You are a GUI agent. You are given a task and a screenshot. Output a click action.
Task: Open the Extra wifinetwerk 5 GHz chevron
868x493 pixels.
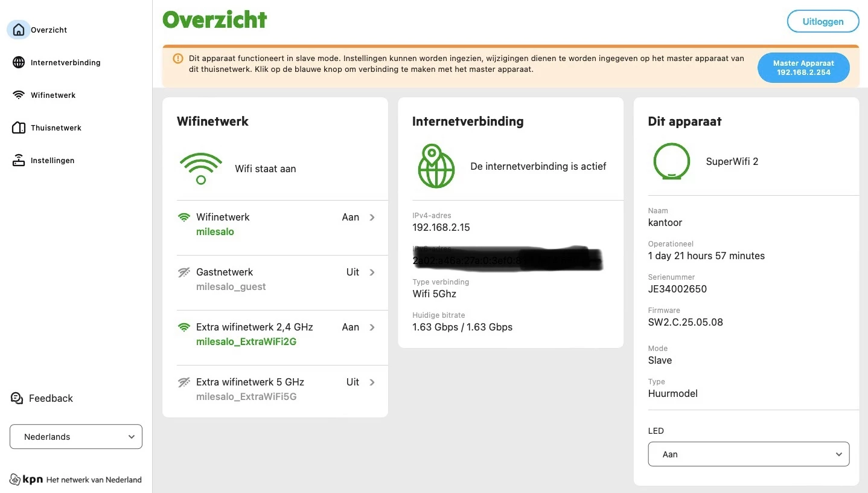[x=372, y=382]
